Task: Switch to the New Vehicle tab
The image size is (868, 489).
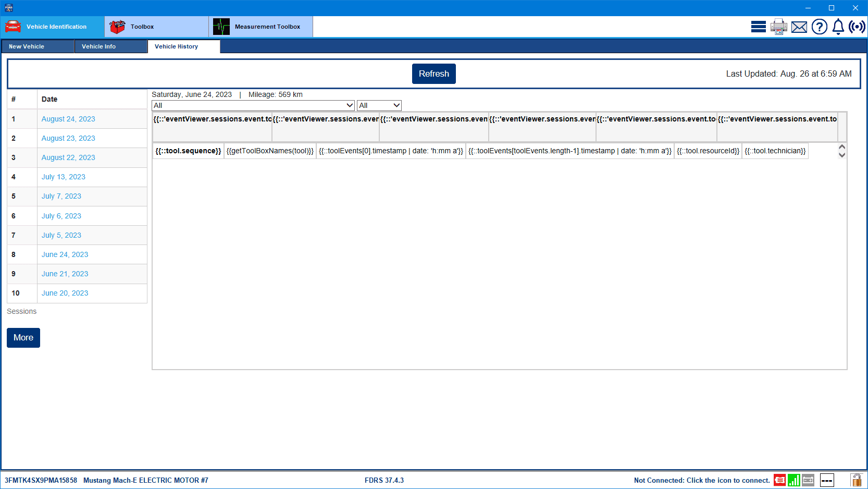Action: click(38, 46)
